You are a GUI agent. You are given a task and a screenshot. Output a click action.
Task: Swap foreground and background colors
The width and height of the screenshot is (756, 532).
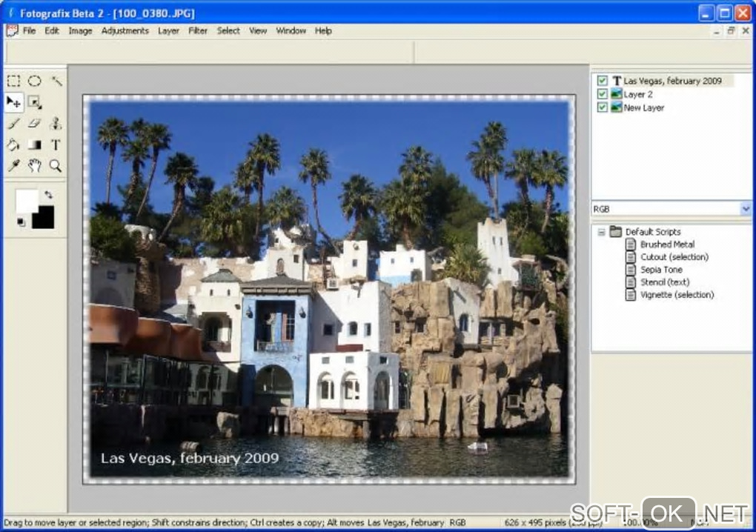[49, 196]
